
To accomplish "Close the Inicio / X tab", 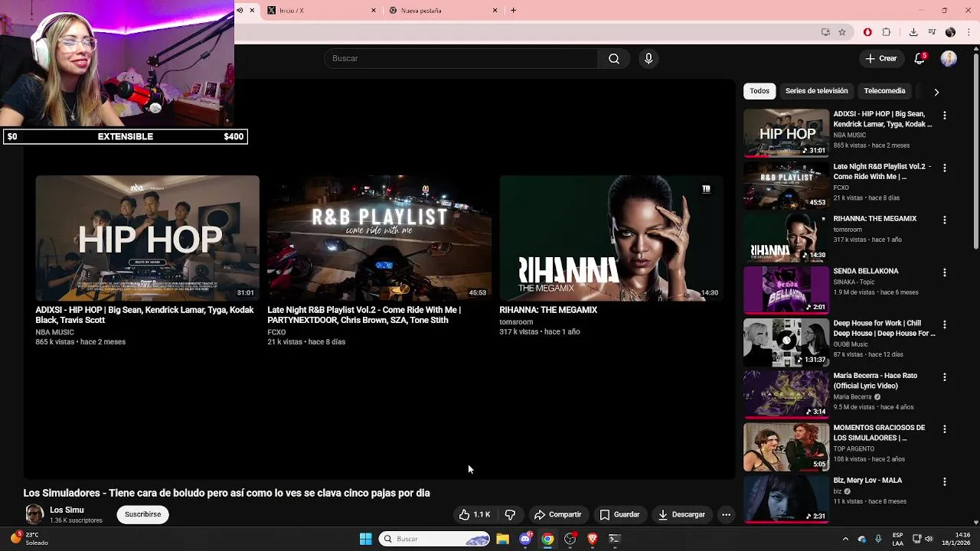I will tap(374, 11).
